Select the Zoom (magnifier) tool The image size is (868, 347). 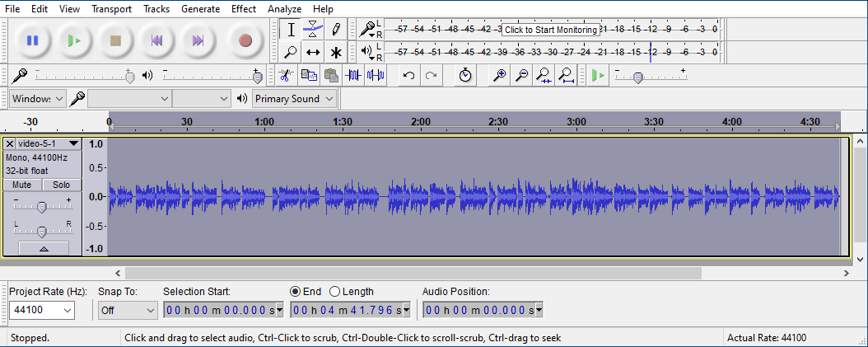click(291, 52)
